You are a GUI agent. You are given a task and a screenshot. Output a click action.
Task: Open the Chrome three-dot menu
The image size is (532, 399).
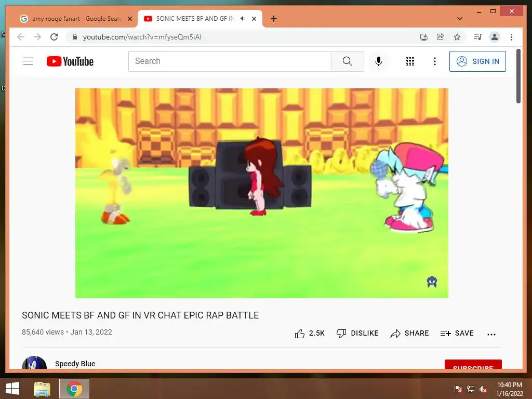511,37
